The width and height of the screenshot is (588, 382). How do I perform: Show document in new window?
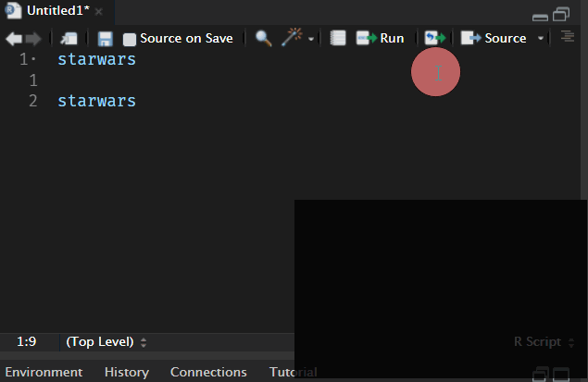click(69, 39)
